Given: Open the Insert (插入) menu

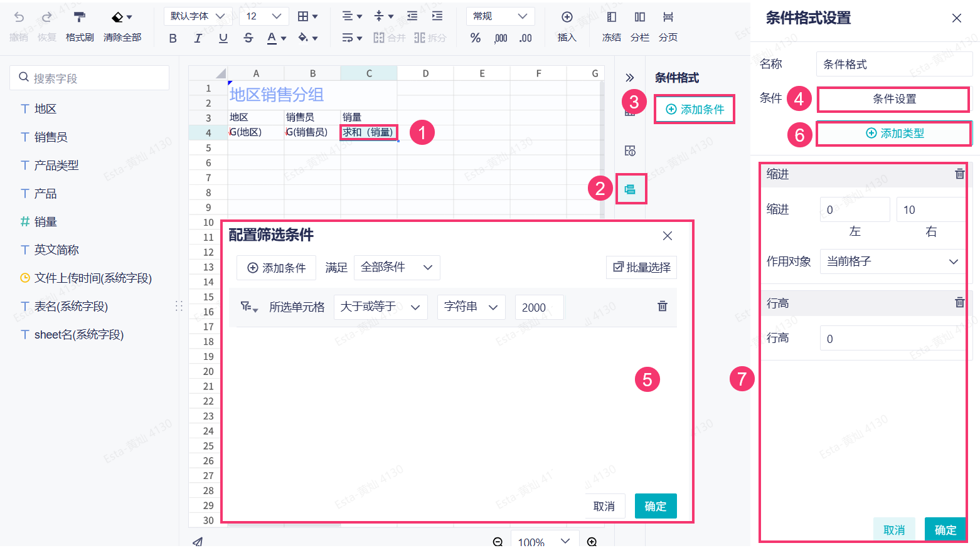Looking at the screenshot, I should [567, 27].
